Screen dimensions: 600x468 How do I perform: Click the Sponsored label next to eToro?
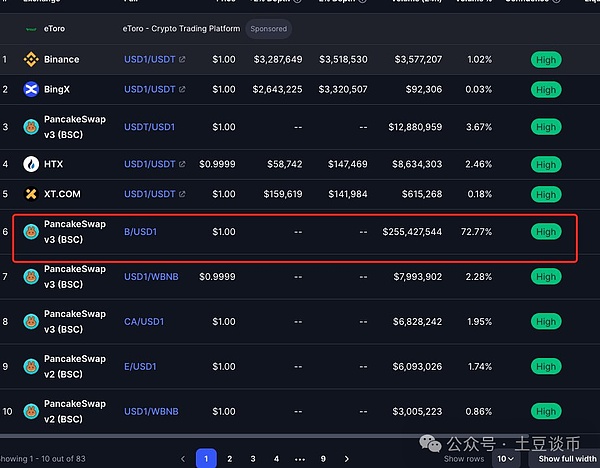[x=269, y=29]
